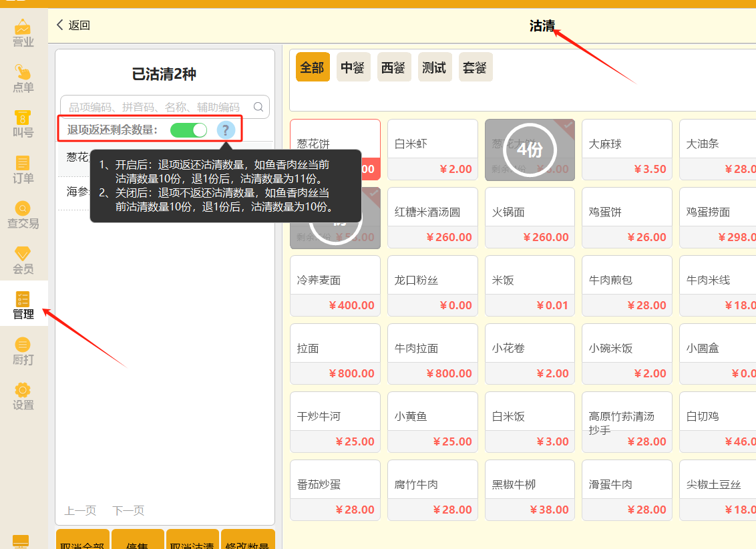Switch to the 套餐 category tab
Image resolution: width=756 pixels, height=549 pixels.
[x=476, y=67]
